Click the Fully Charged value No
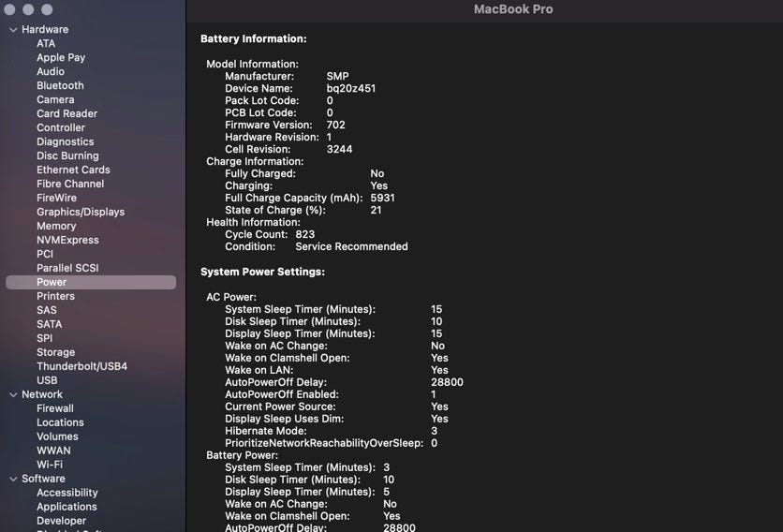The width and height of the screenshot is (783, 532). coord(377,173)
